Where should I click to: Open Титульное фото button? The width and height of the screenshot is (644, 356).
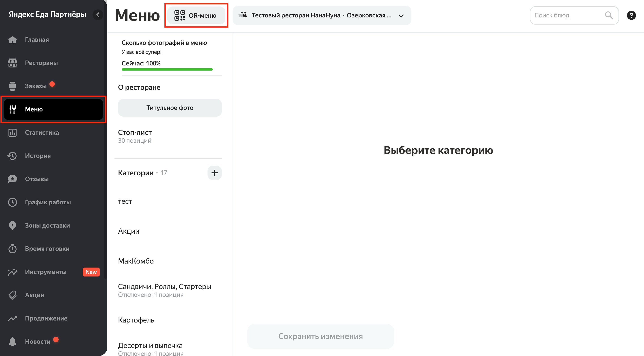pyautogui.click(x=170, y=108)
